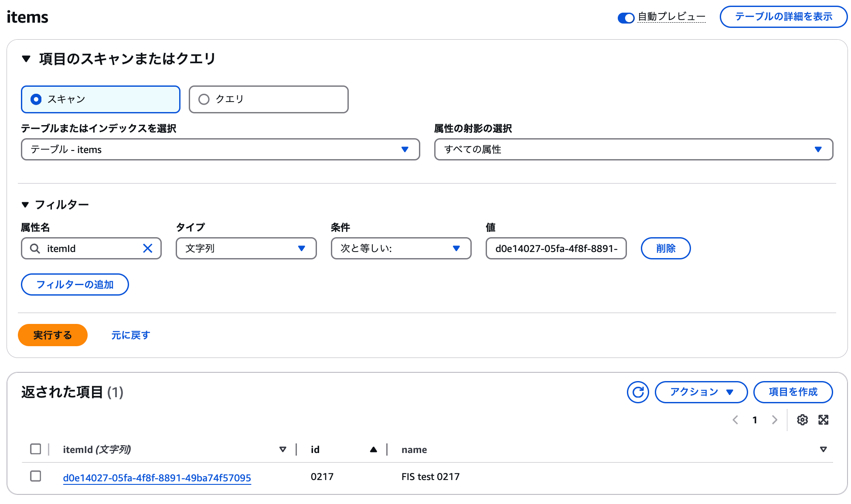Image resolution: width=851 pixels, height=504 pixels.
Task: Clear the itemId attribute name field
Action: [x=148, y=249]
